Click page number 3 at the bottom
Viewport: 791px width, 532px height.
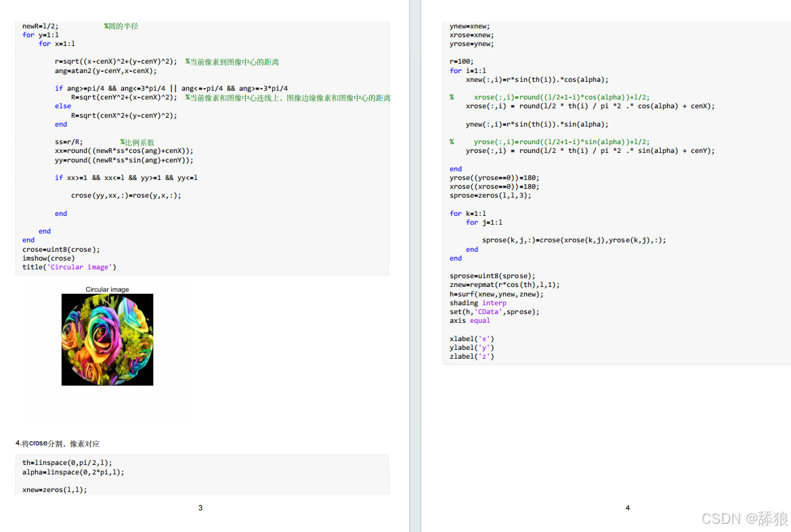(200, 508)
